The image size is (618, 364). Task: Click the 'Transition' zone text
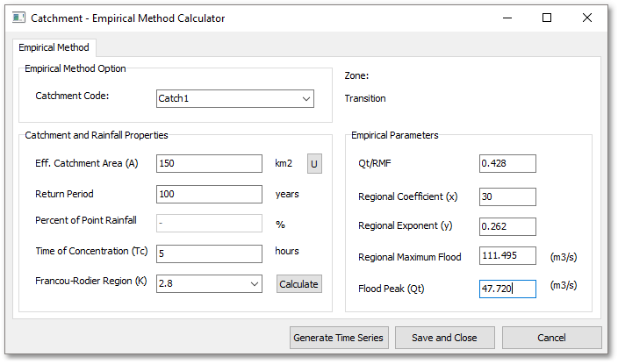(x=365, y=98)
